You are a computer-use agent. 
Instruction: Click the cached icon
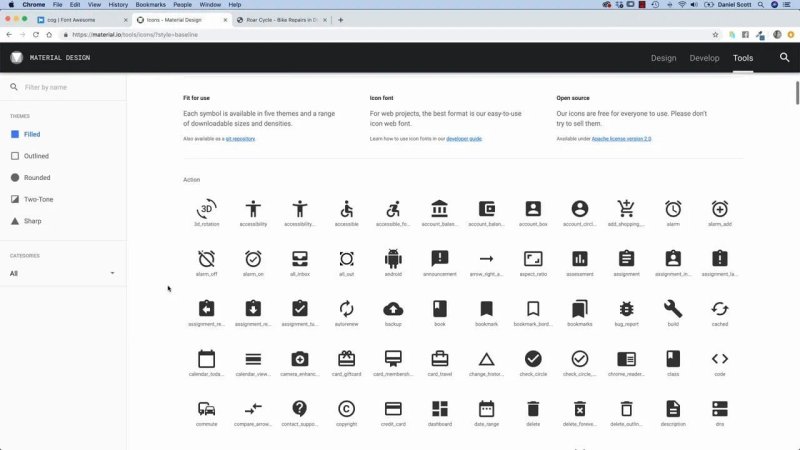(719, 309)
